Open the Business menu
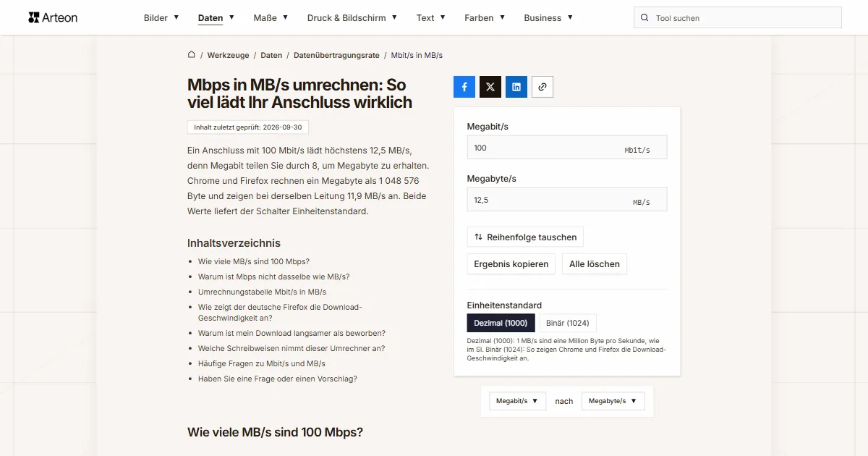Viewport: 868px width, 456px height. click(548, 18)
